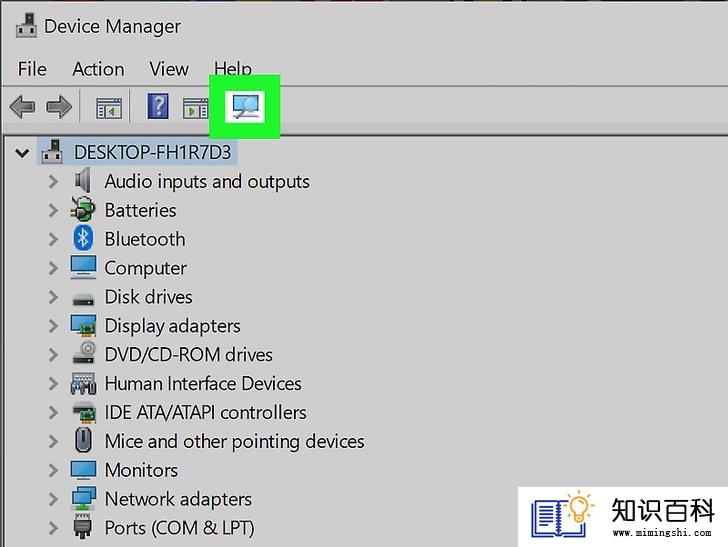Click the Show/Hide Action Pane toolbar icon
Viewport: 728px width, 547px height.
pos(195,108)
